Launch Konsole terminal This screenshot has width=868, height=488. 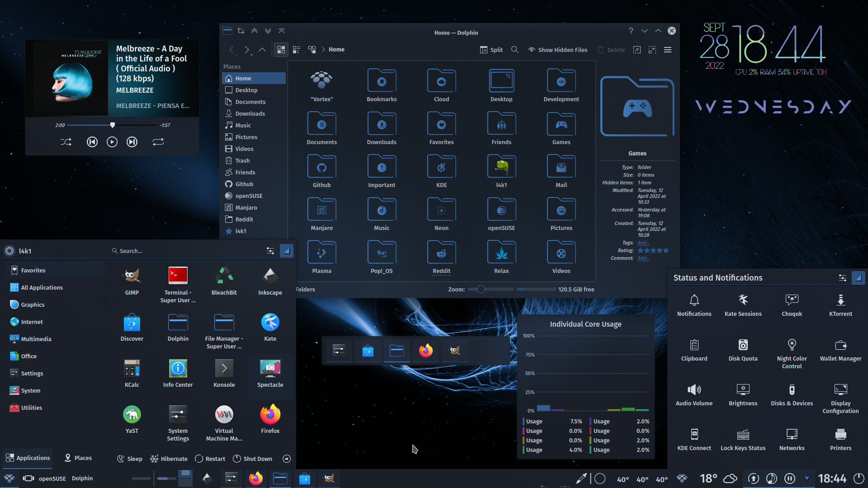[224, 373]
